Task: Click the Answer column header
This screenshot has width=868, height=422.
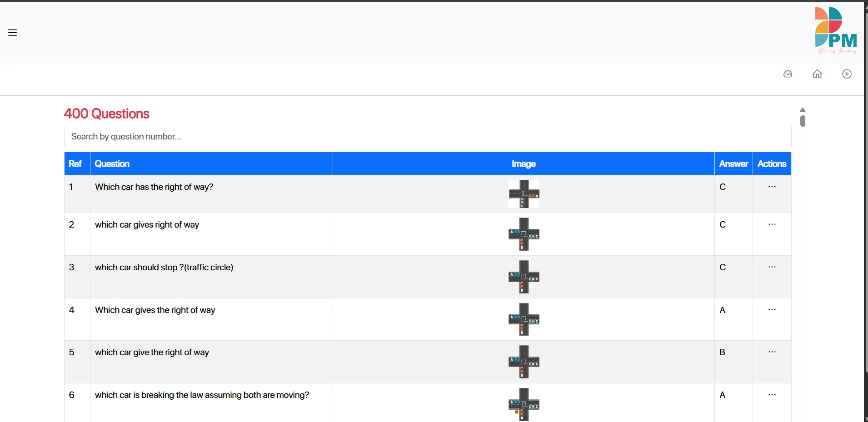Action: (733, 164)
